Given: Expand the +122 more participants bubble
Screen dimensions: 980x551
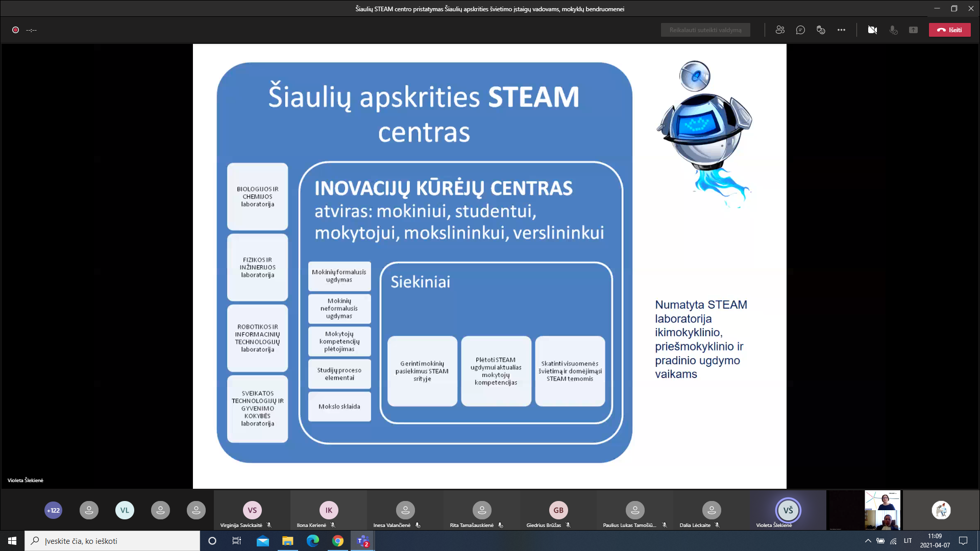Looking at the screenshot, I should [53, 510].
